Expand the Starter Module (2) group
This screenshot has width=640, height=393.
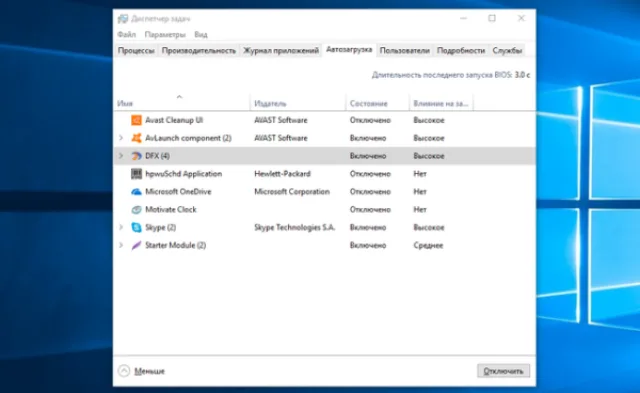coord(121,245)
